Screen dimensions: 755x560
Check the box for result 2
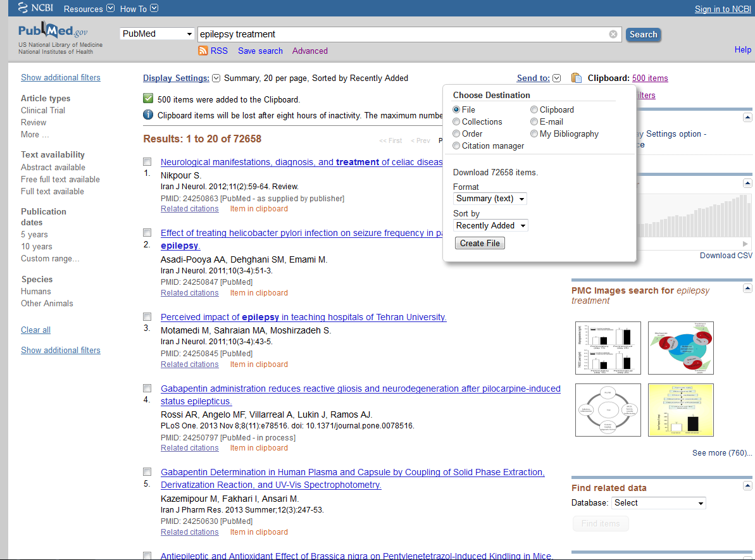(147, 233)
